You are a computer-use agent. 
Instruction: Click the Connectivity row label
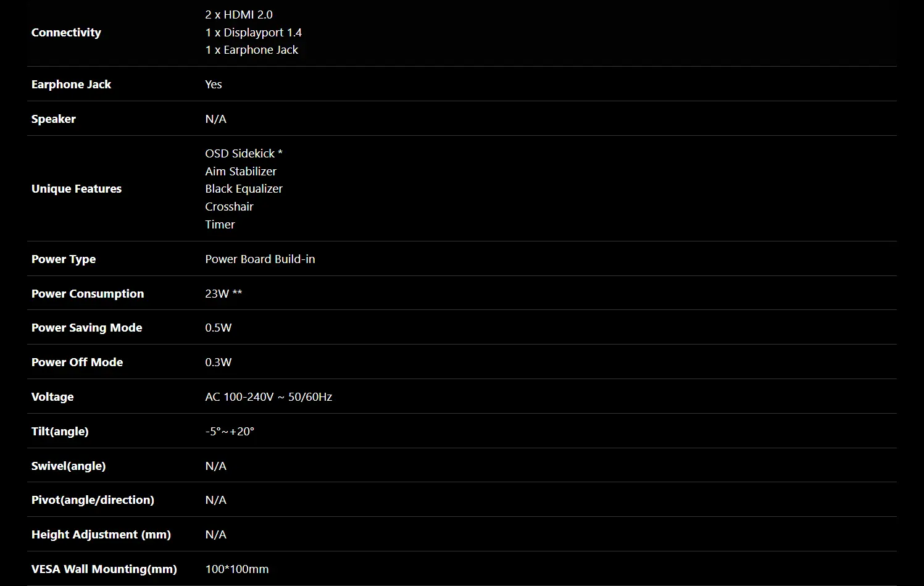[x=66, y=33]
